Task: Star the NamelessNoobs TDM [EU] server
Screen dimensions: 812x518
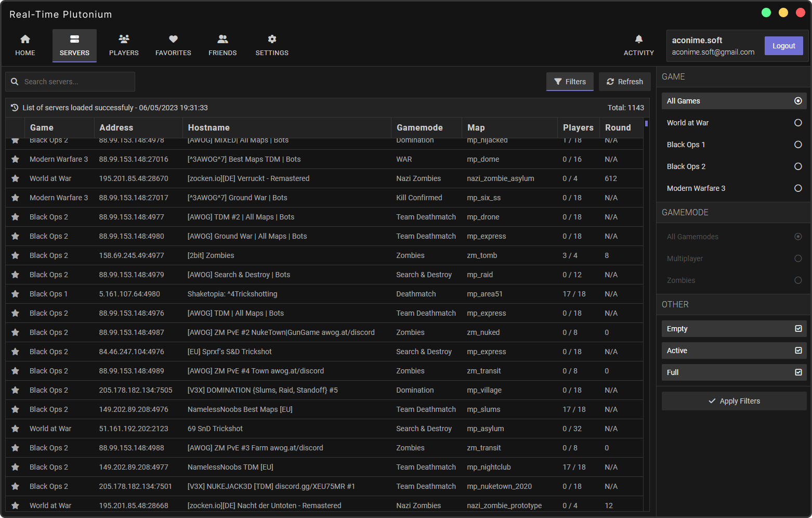Action: (x=16, y=467)
